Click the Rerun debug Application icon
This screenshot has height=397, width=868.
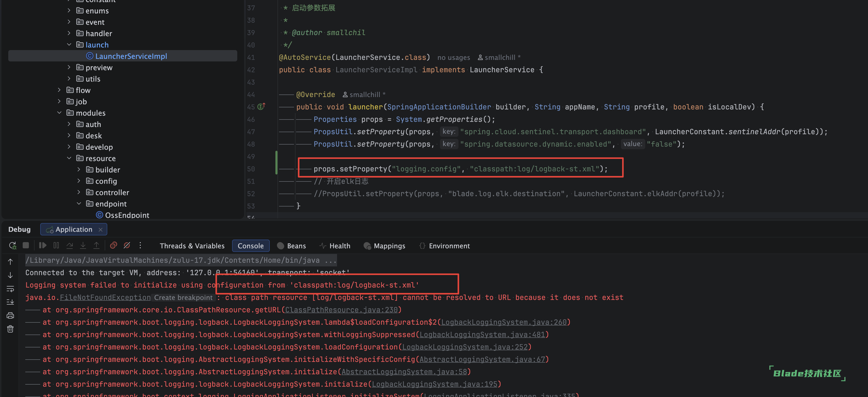tap(12, 245)
